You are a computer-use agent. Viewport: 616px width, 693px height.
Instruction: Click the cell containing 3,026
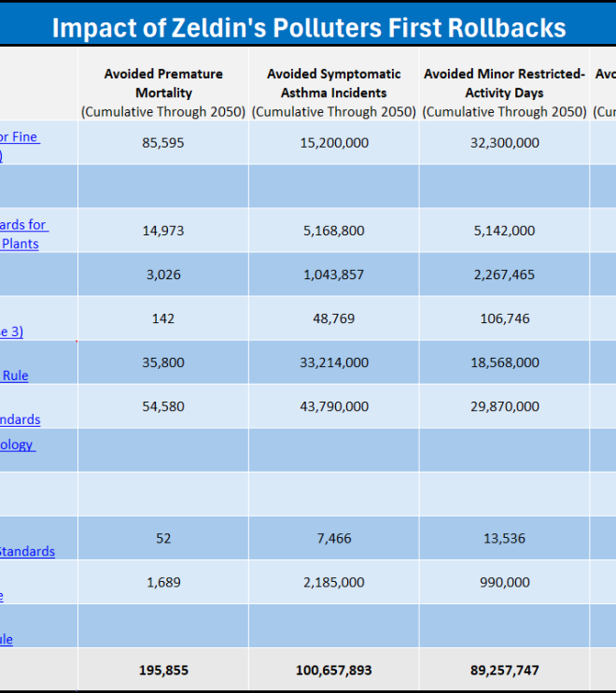point(163,275)
